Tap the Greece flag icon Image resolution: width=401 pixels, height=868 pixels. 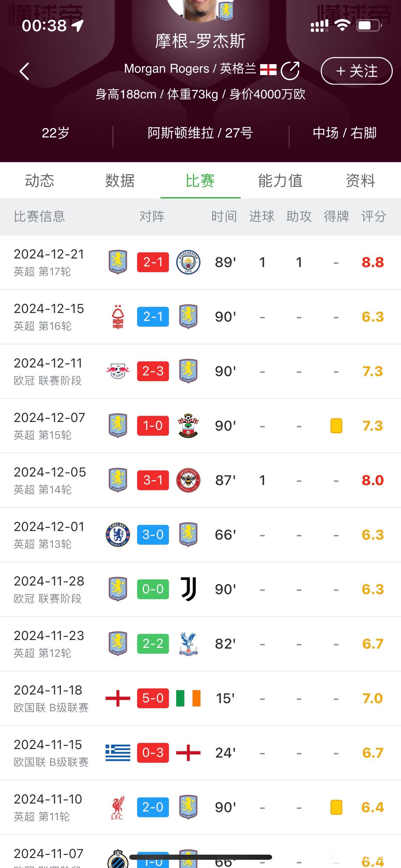[118, 752]
